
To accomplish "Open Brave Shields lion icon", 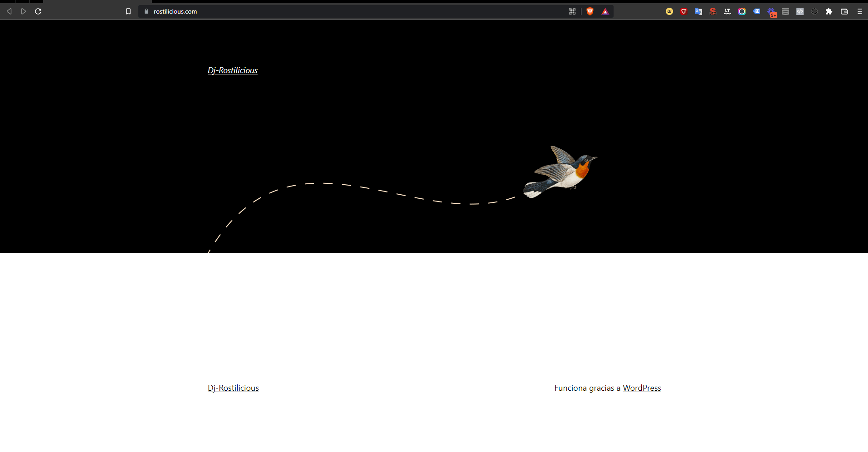I will point(590,11).
